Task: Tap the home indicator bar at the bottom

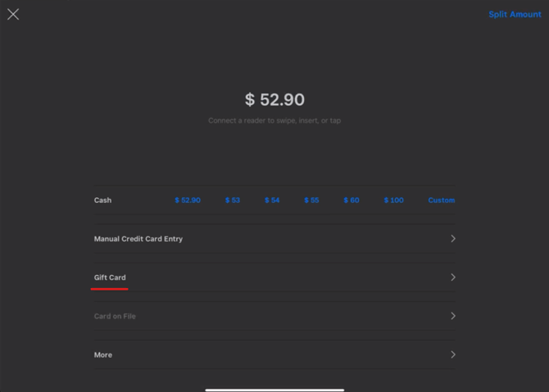Action: point(274,389)
